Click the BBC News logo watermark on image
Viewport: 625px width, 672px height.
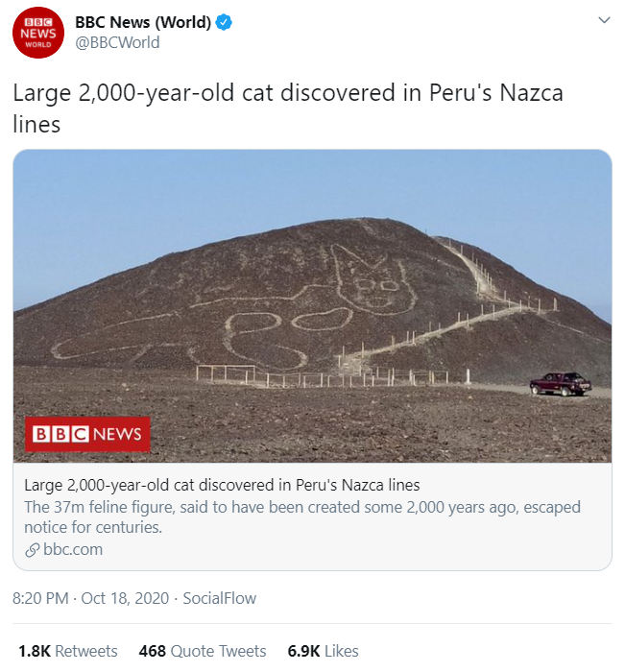tap(87, 434)
